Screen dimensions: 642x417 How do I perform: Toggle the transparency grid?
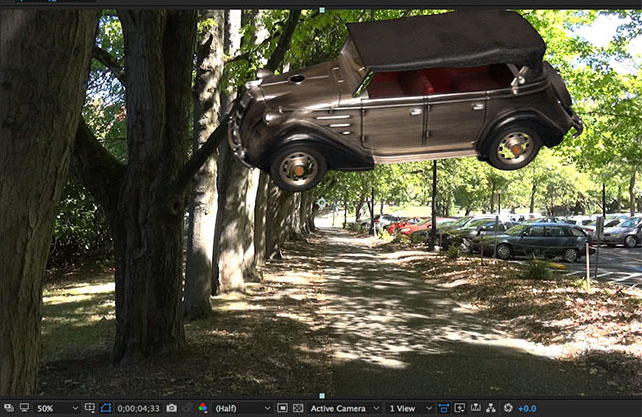coord(297,408)
